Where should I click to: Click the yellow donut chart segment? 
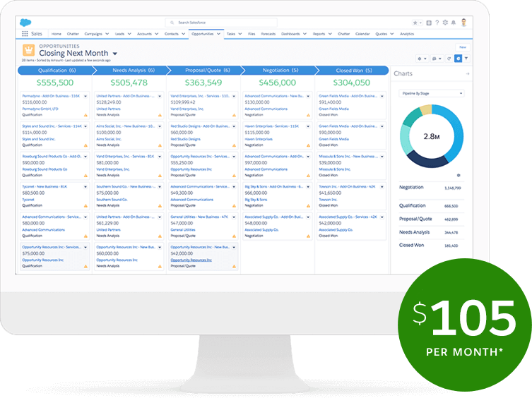(x=426, y=109)
